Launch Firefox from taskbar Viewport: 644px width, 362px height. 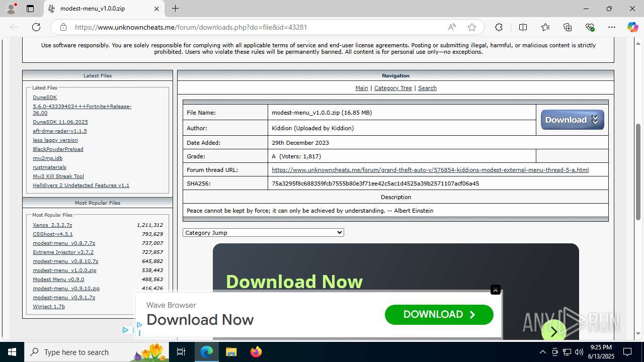pos(256,352)
